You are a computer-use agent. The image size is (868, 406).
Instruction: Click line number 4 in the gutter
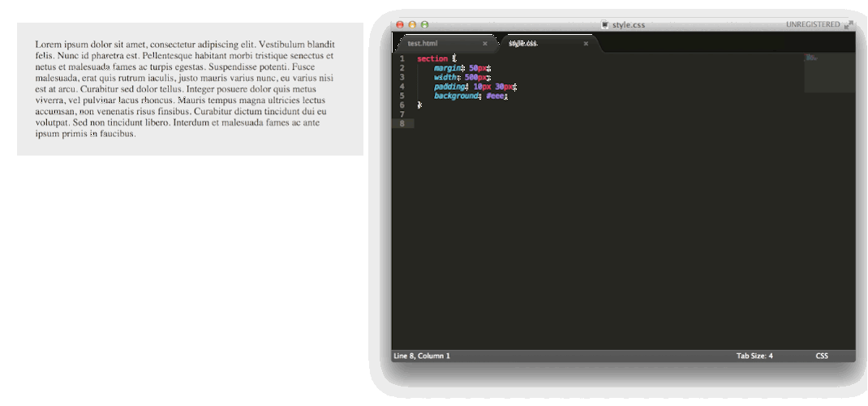point(402,86)
